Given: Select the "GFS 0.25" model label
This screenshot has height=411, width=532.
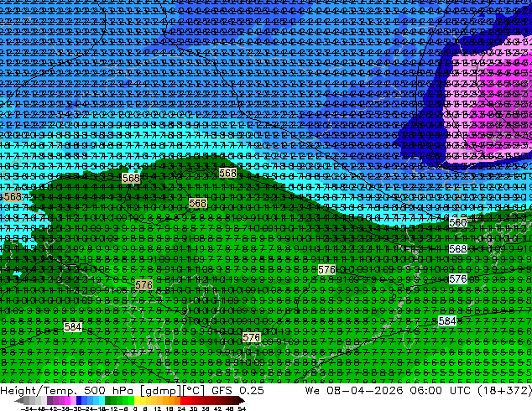Looking at the screenshot, I should click(237, 391).
